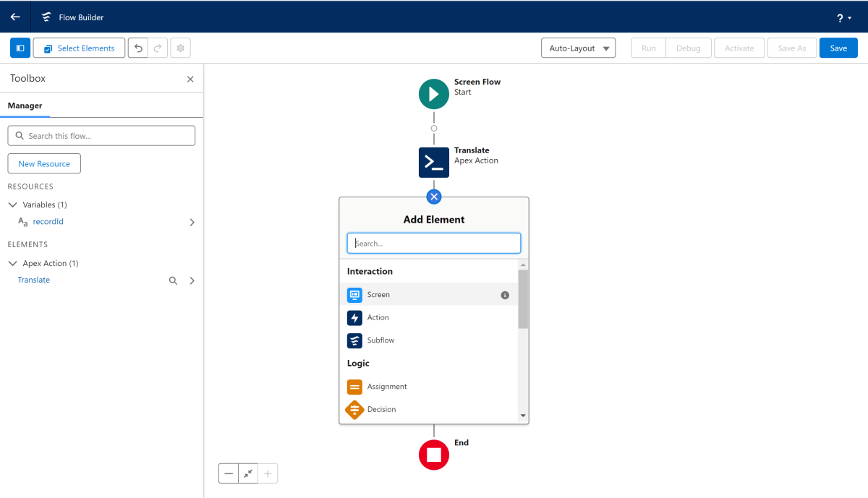This screenshot has width=868, height=498.
Task: Click the Search this flow field
Action: point(101,136)
